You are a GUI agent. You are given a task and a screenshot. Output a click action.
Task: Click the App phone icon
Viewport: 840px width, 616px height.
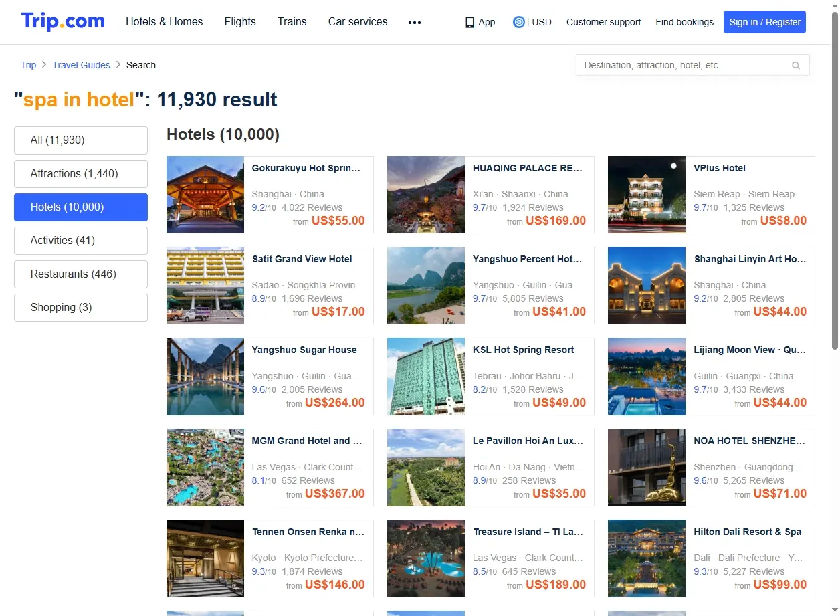(x=469, y=22)
